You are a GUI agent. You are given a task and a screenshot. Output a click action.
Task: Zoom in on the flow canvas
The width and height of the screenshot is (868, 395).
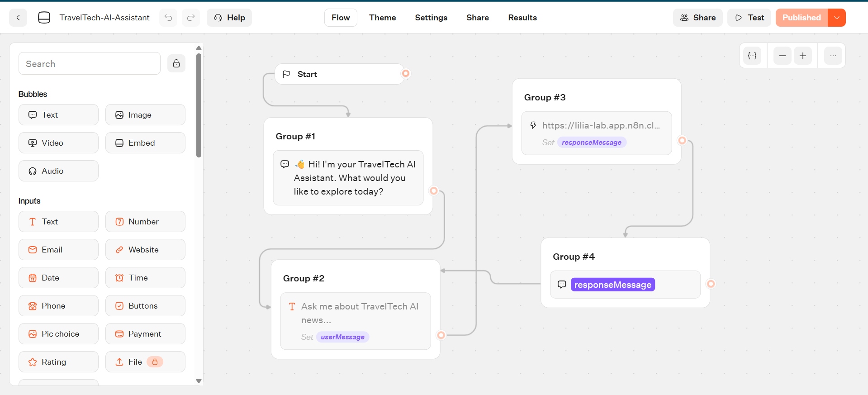coord(803,56)
